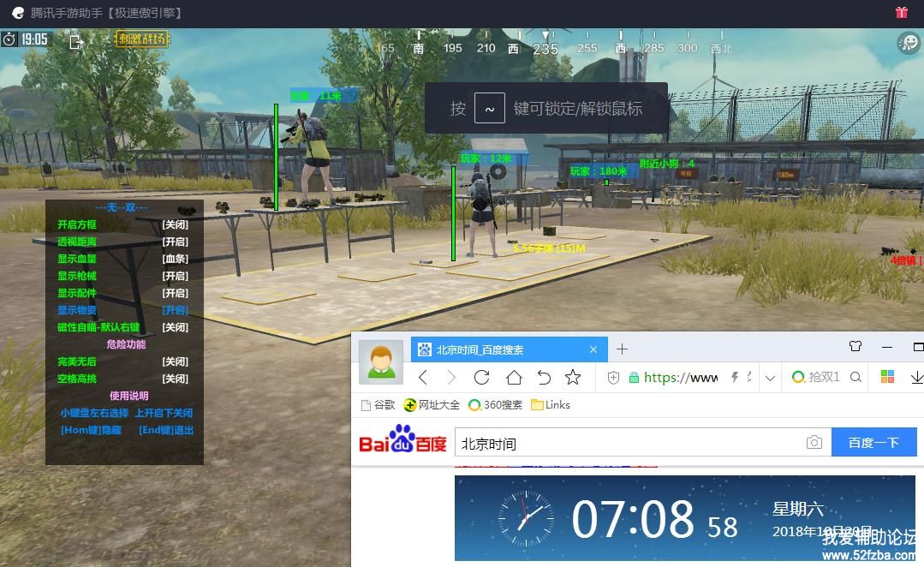Click the 危险功能 heading in the overlay menu

pos(126,344)
